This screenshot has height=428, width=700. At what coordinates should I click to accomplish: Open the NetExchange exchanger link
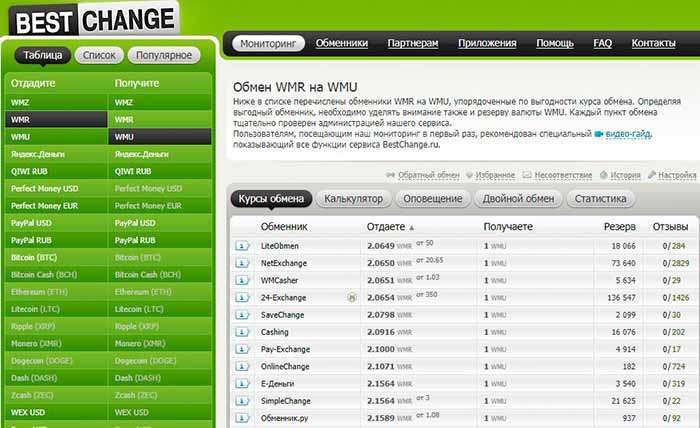284,263
